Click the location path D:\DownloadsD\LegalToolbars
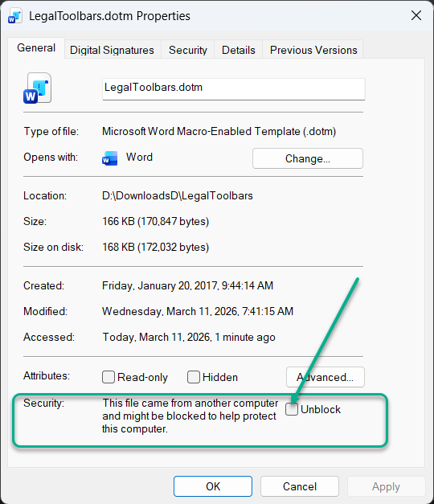 (x=178, y=196)
